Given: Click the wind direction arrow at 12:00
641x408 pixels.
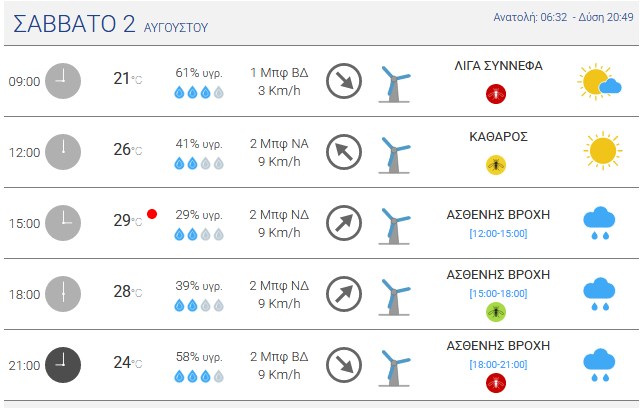Looking at the screenshot, I should click(x=344, y=152).
